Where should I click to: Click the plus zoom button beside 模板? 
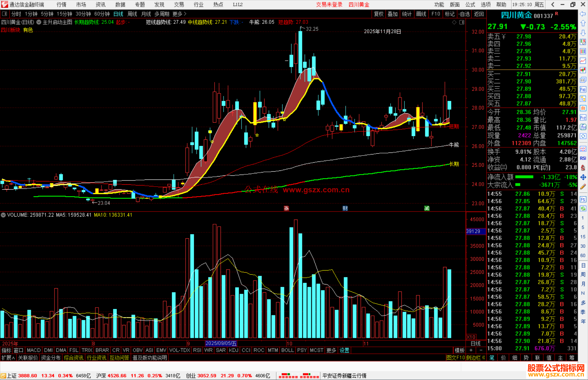471,350
